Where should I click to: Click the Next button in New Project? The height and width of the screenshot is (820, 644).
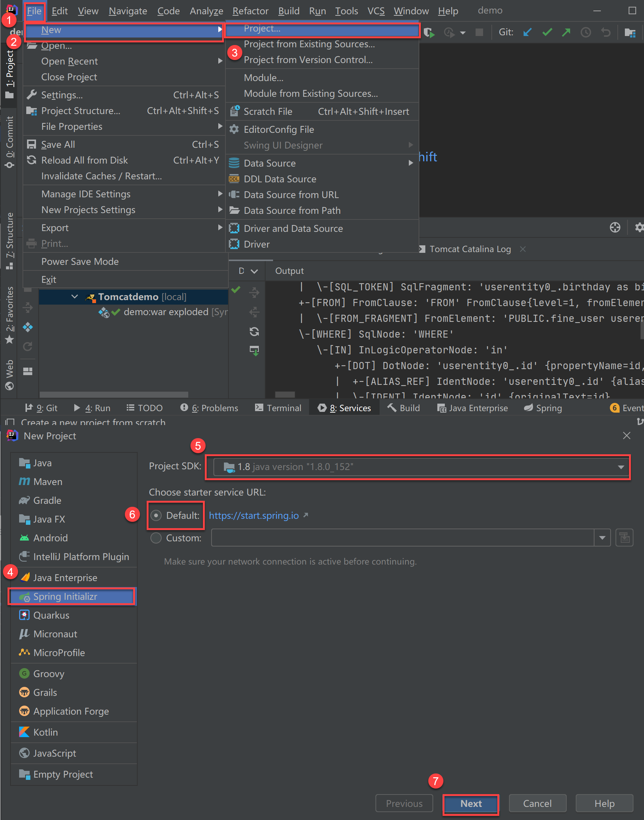tap(471, 803)
